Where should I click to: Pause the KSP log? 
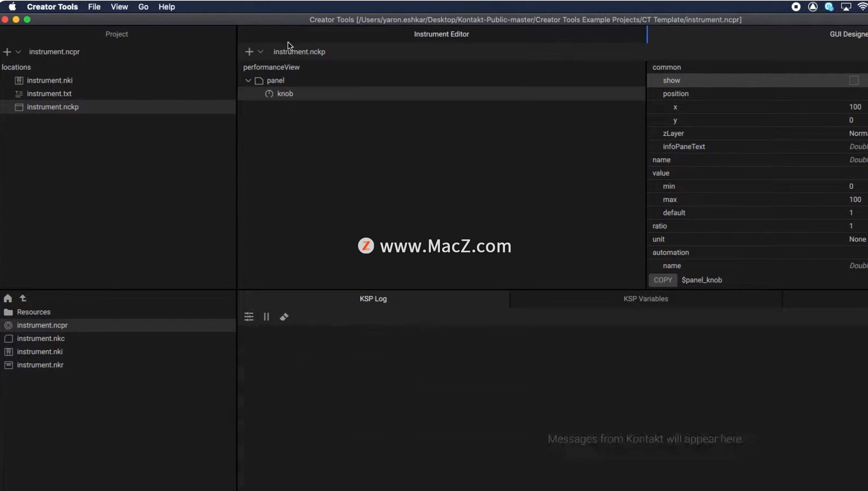tap(266, 317)
